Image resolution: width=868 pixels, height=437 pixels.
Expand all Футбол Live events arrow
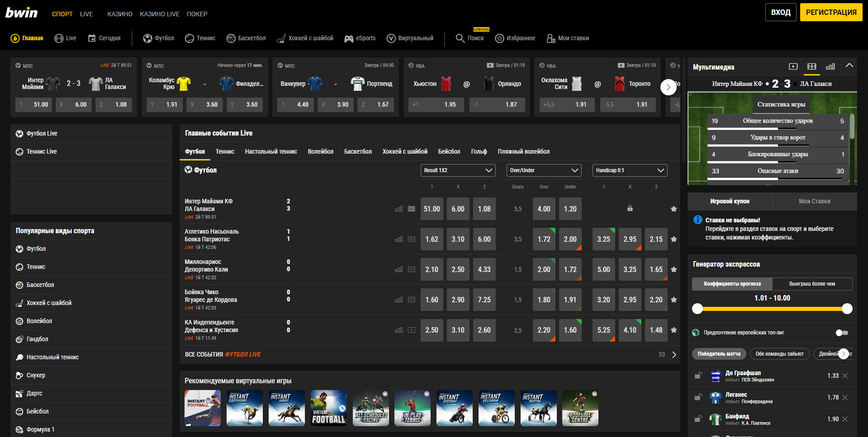point(674,355)
